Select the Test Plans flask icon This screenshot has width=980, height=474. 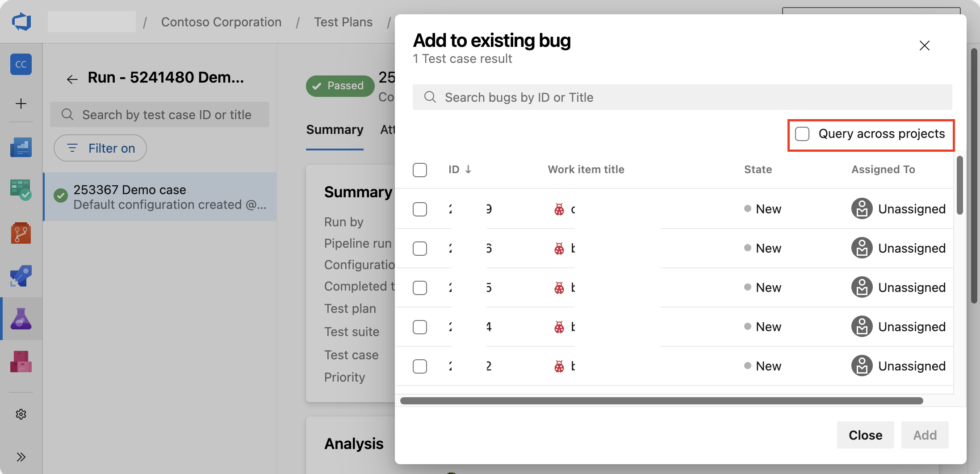click(x=21, y=318)
